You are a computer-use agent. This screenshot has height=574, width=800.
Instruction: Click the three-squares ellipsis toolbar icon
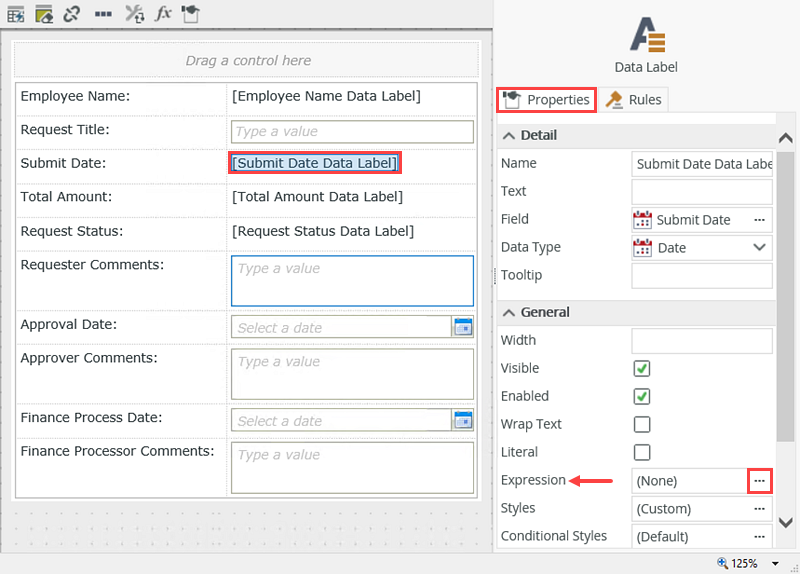click(x=103, y=14)
